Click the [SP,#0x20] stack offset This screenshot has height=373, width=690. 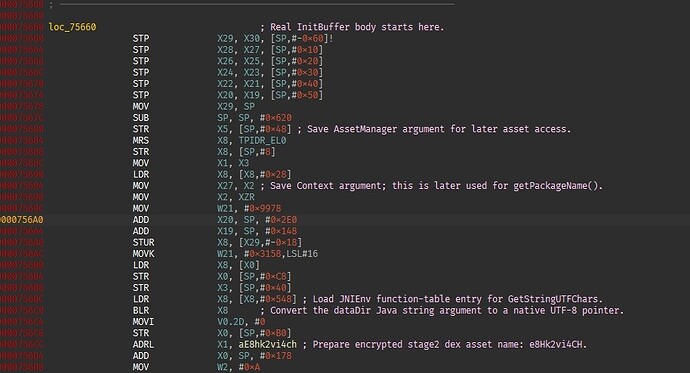[297, 61]
